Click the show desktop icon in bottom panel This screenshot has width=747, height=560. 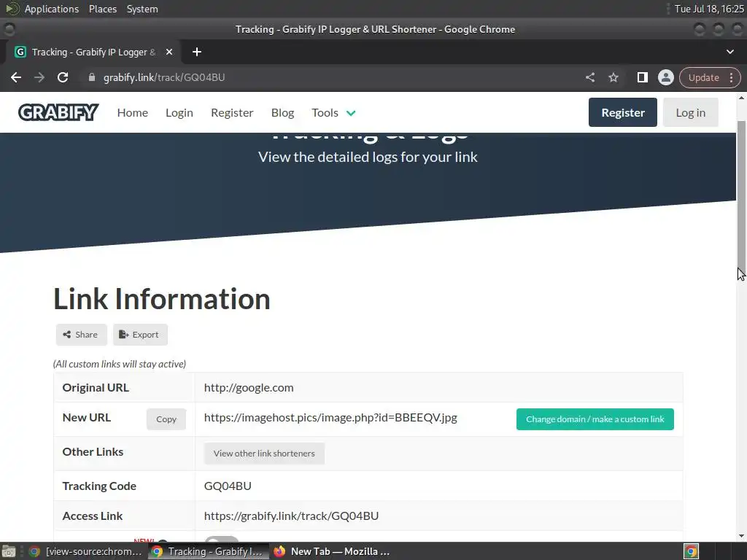(x=9, y=551)
